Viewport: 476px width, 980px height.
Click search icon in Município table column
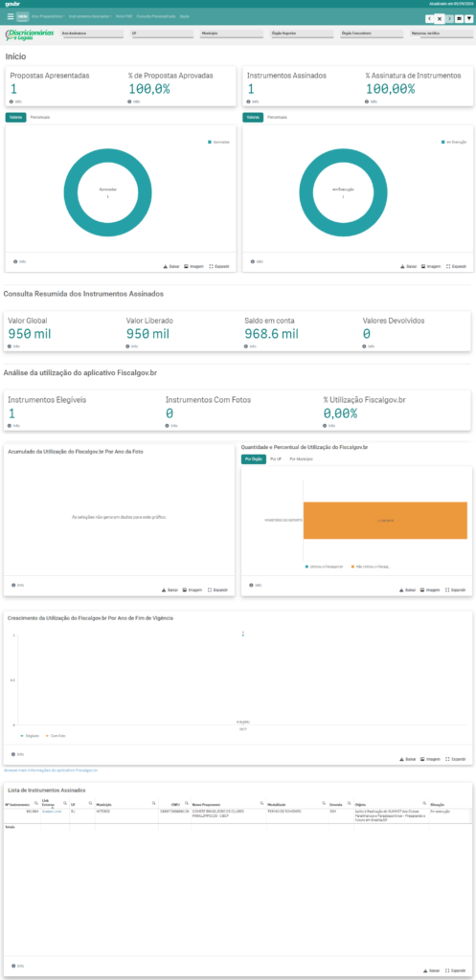click(154, 803)
